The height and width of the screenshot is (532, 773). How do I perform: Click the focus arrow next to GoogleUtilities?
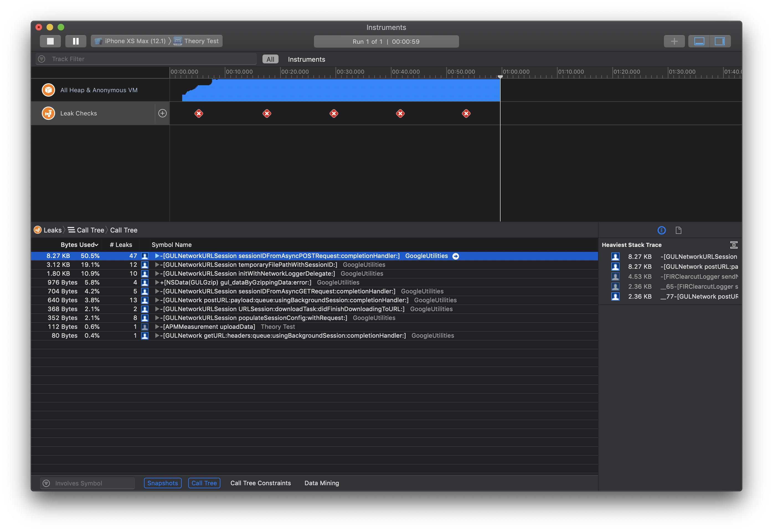(456, 256)
